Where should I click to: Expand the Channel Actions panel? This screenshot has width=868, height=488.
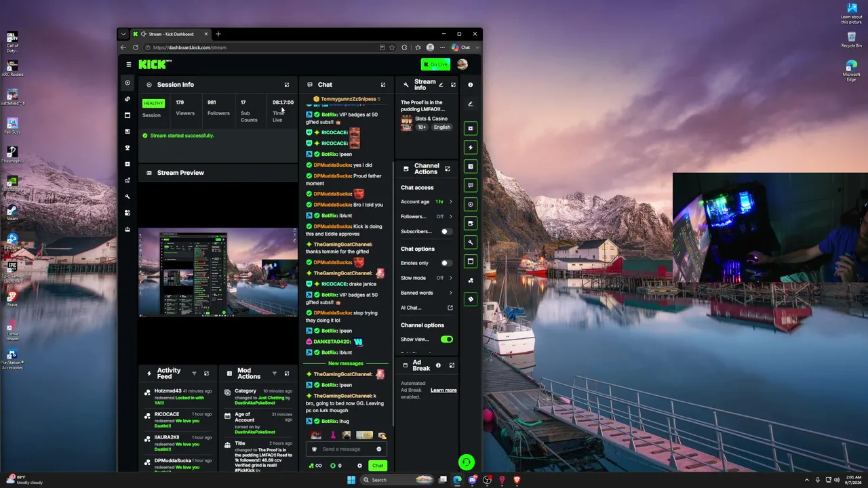(448, 169)
